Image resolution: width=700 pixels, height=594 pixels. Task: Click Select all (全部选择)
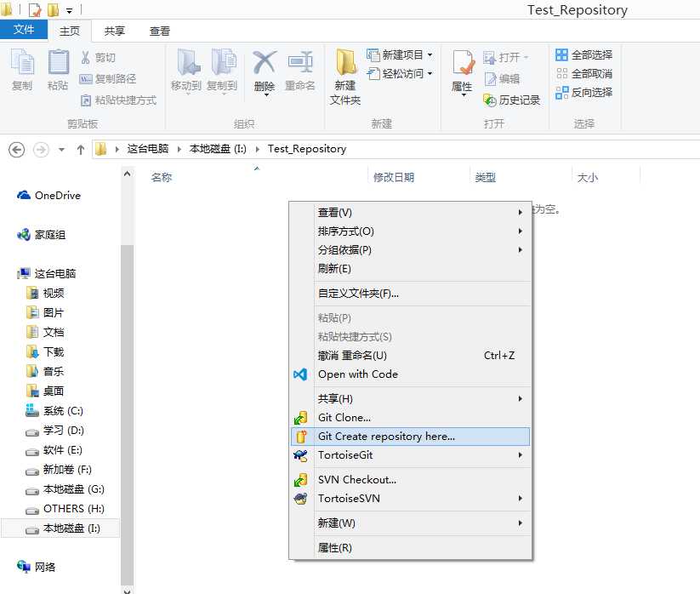coord(584,55)
